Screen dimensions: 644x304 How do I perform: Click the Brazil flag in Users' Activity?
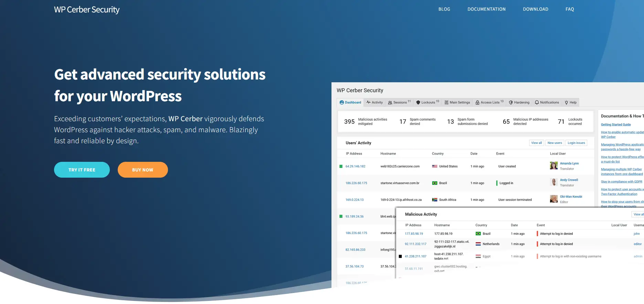click(x=435, y=183)
